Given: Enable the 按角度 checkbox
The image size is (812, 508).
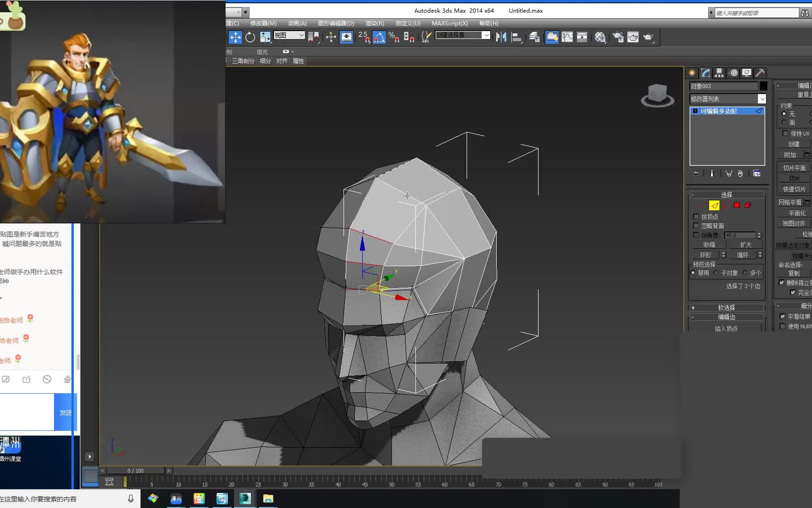Looking at the screenshot, I should [696, 235].
